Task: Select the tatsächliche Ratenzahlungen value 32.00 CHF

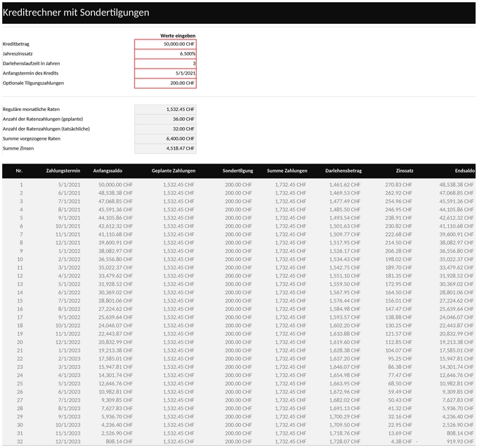Action: pos(165,129)
